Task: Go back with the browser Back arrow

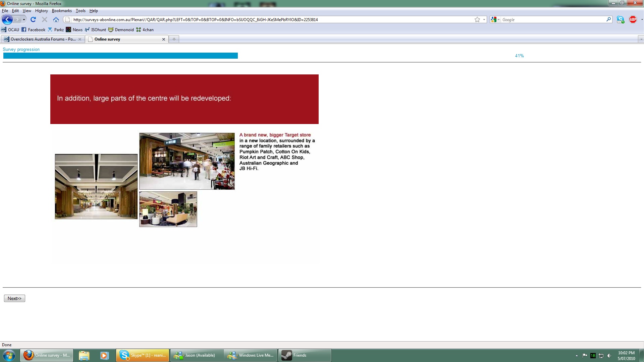Action: pos(7,19)
